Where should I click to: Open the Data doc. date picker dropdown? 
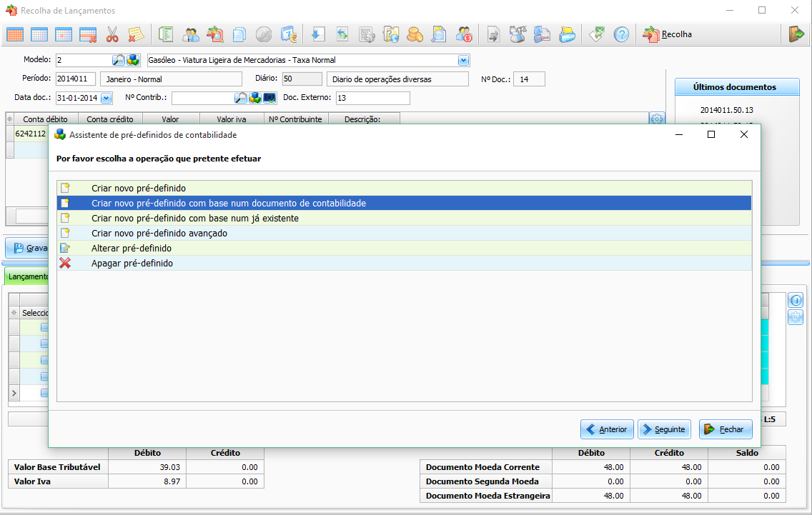107,98
